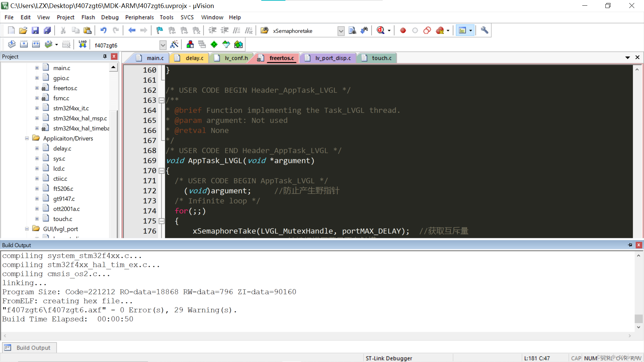Enable/Disable breakpoint with hollow circle icon
Screen dimensions: 644x362
415,30
